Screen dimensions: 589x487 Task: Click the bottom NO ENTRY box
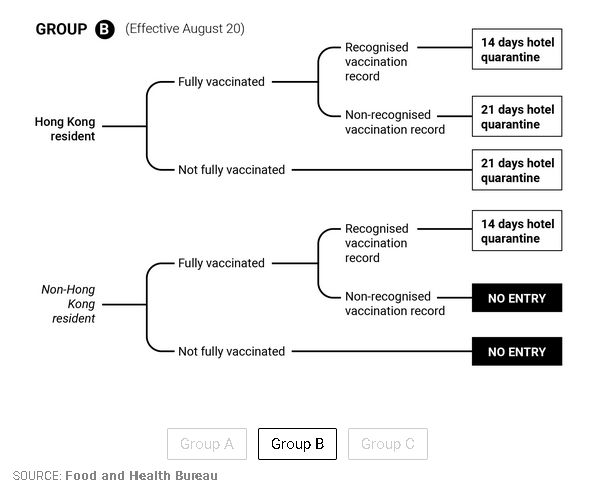(517, 352)
